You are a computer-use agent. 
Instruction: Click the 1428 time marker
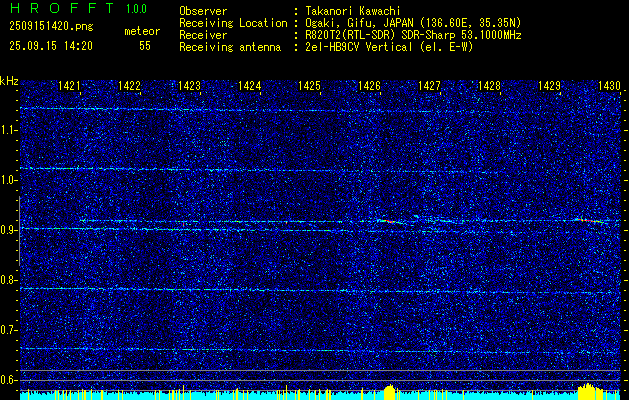[489, 86]
